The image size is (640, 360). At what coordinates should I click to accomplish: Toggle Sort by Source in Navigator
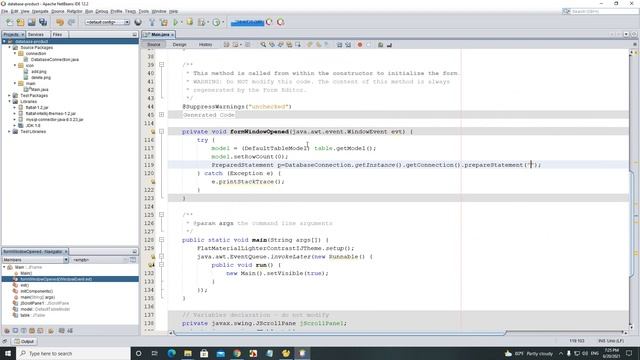pos(70,331)
